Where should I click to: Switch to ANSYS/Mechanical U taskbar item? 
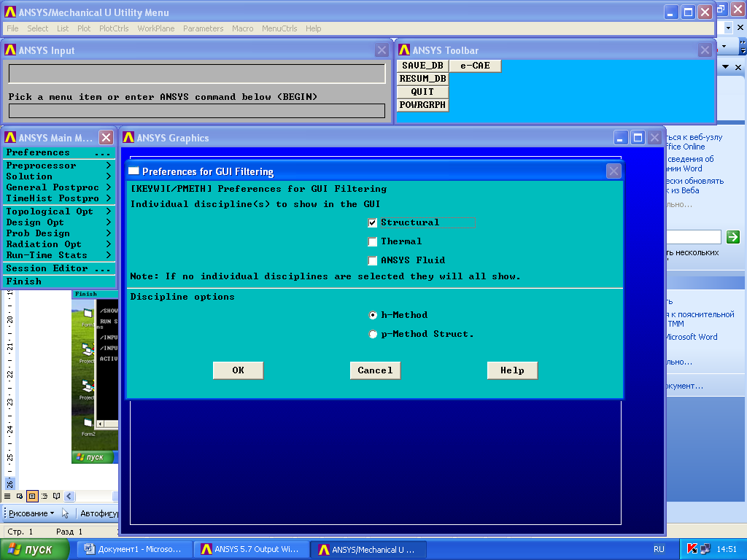(368, 549)
